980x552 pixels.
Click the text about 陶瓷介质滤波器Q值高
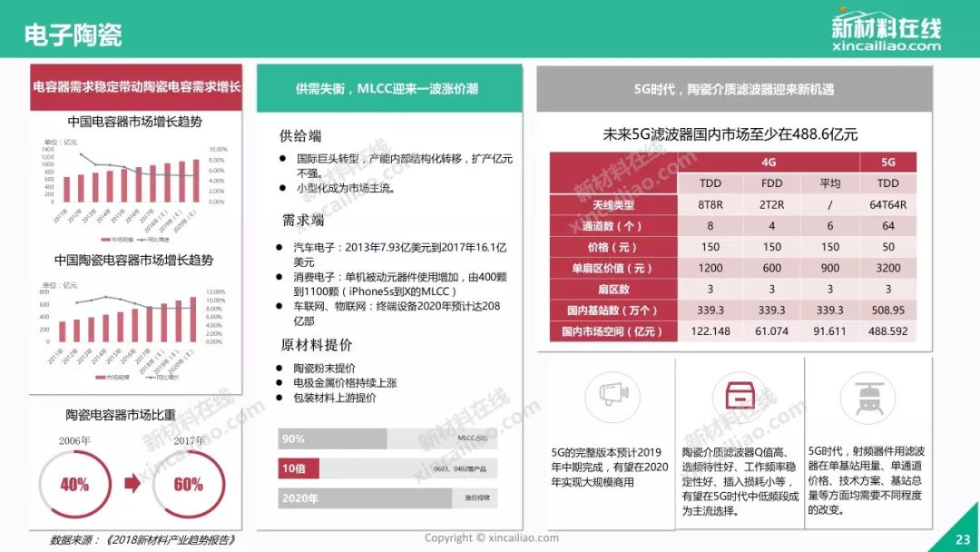(x=740, y=481)
